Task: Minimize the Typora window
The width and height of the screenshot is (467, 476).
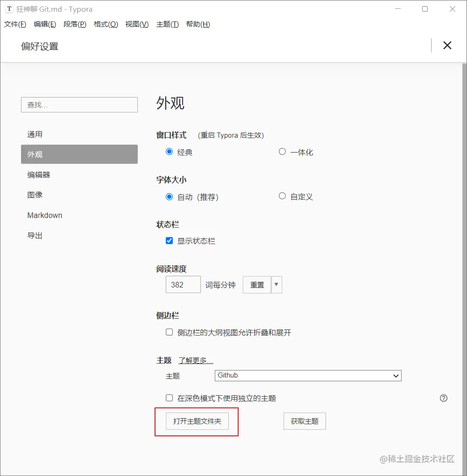Action: 398,9
